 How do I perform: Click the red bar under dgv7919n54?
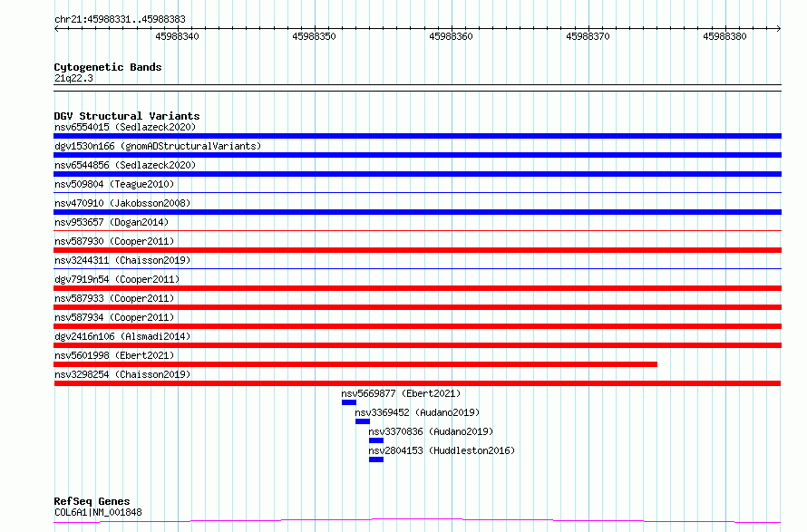pos(417,288)
